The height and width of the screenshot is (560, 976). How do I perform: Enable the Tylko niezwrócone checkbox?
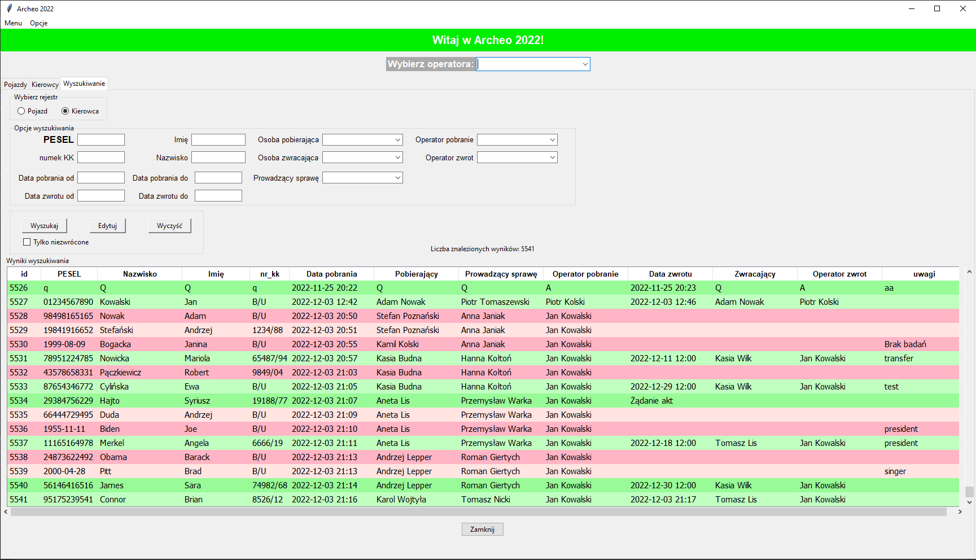27,242
